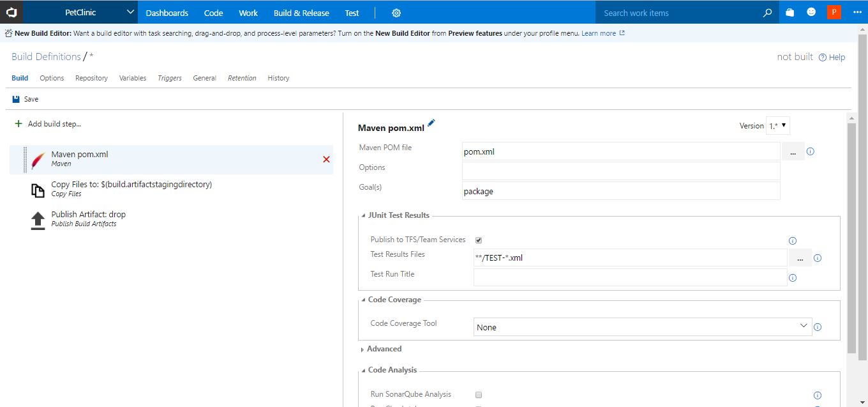Open the PetClinic project dropdown
The width and height of the screenshot is (868, 407).
[82, 12]
